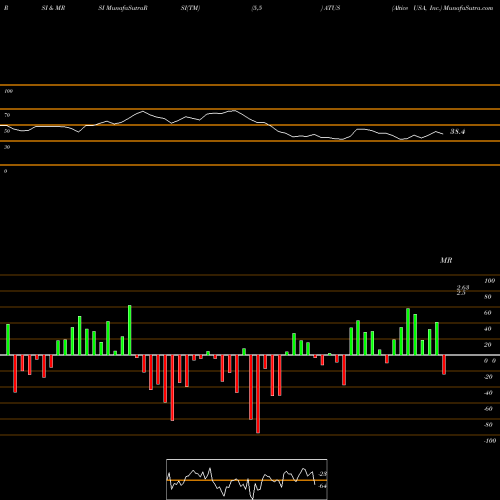This screenshot has width=500, height=500.
Task: Click the 'SI MunafaSutraR' header label
Action: [x=123, y=8]
